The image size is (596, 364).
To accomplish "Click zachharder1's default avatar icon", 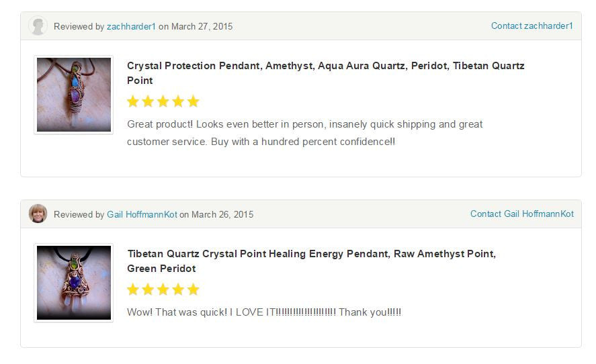I will (x=38, y=26).
